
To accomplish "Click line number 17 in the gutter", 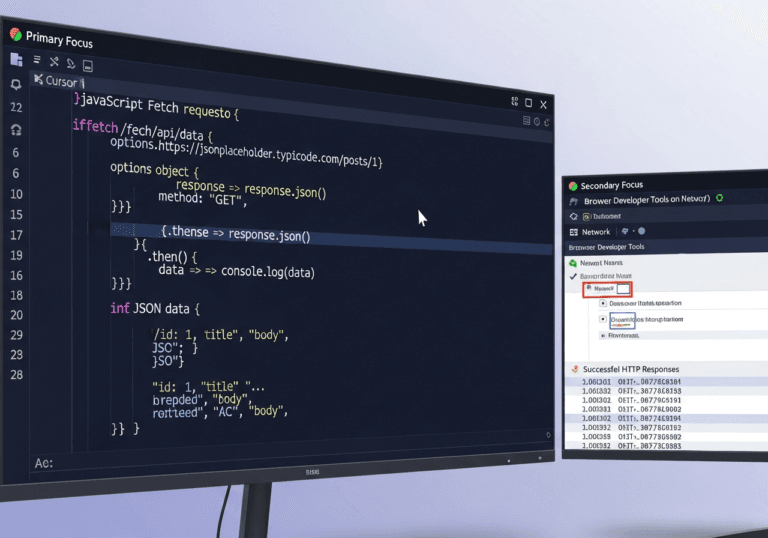I will click(x=16, y=235).
